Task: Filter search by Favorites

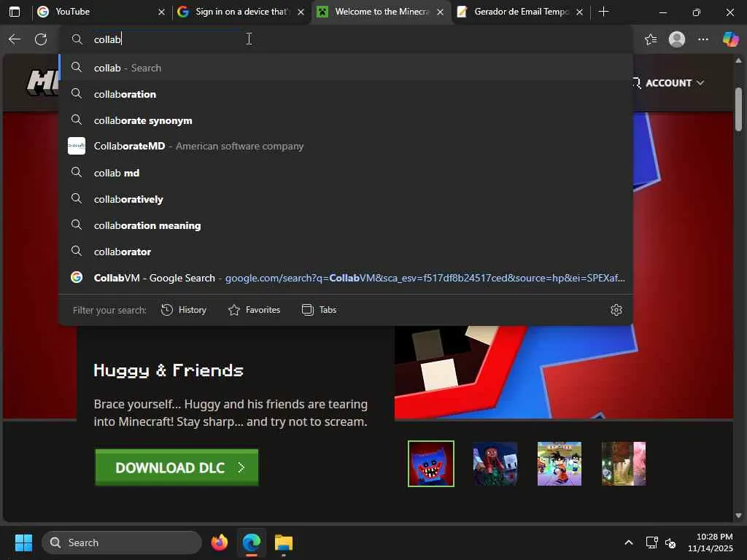Action: point(254,310)
